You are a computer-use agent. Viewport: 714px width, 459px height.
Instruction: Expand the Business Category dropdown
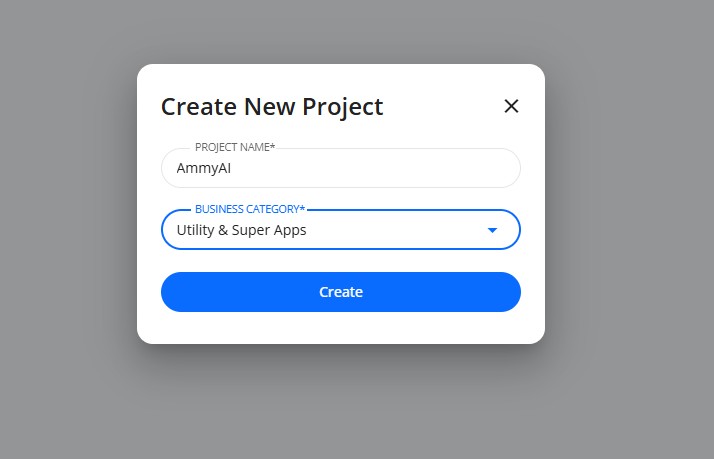(x=340, y=230)
